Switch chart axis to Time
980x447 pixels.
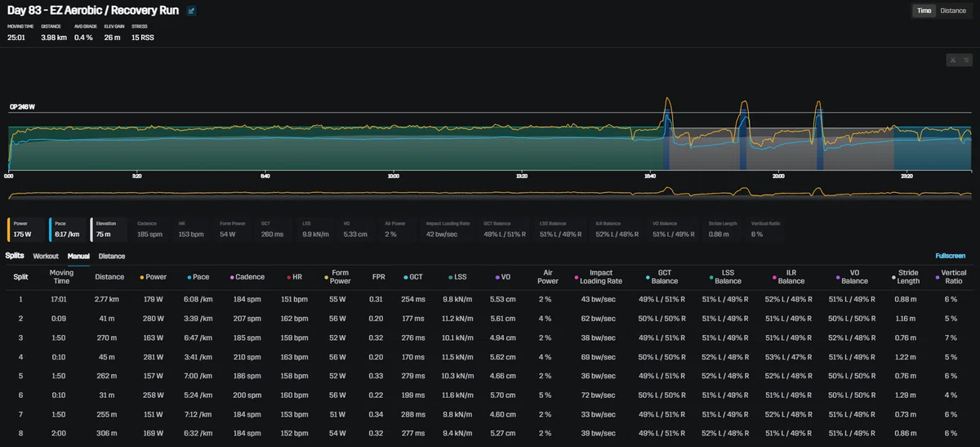pos(924,11)
